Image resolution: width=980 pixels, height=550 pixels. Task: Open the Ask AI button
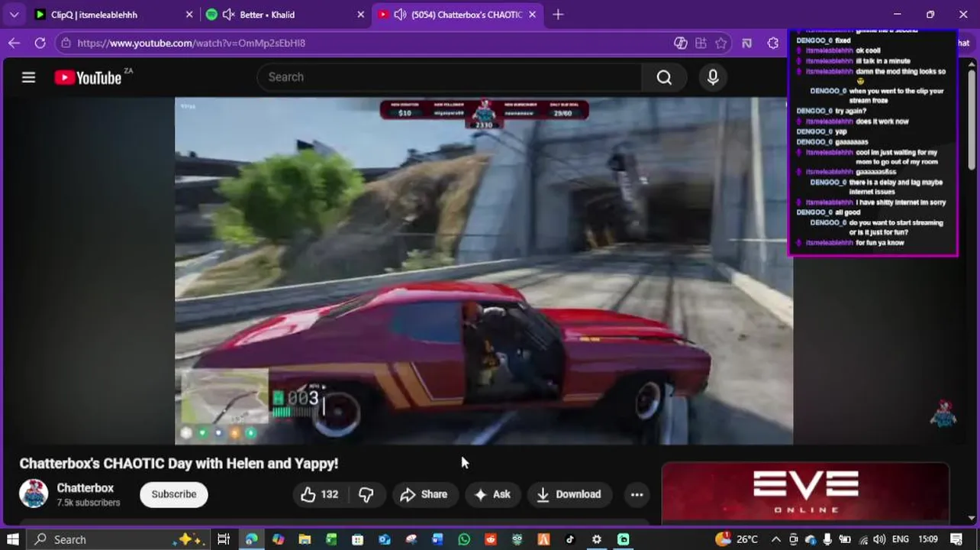coord(492,494)
